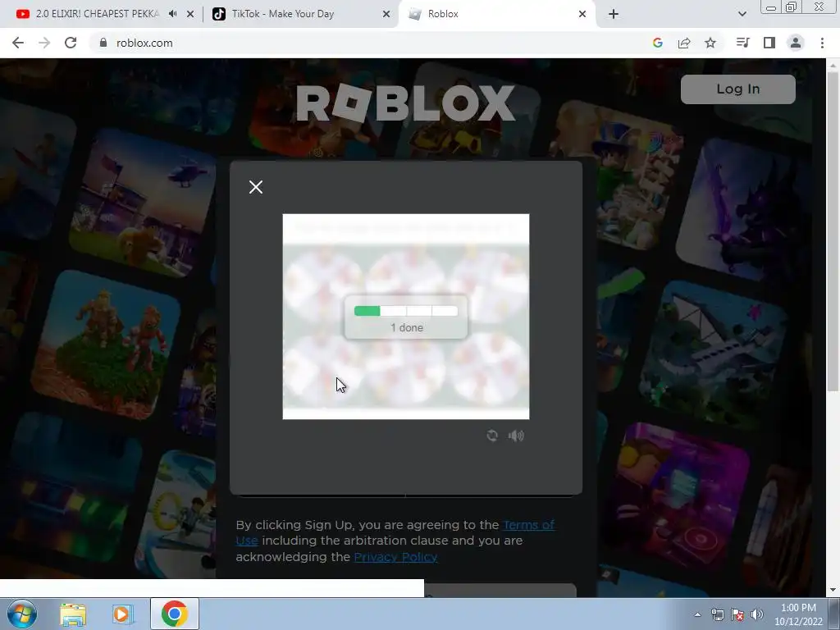840x630 pixels.
Task: Open the network status tray icon
Action: click(x=717, y=615)
